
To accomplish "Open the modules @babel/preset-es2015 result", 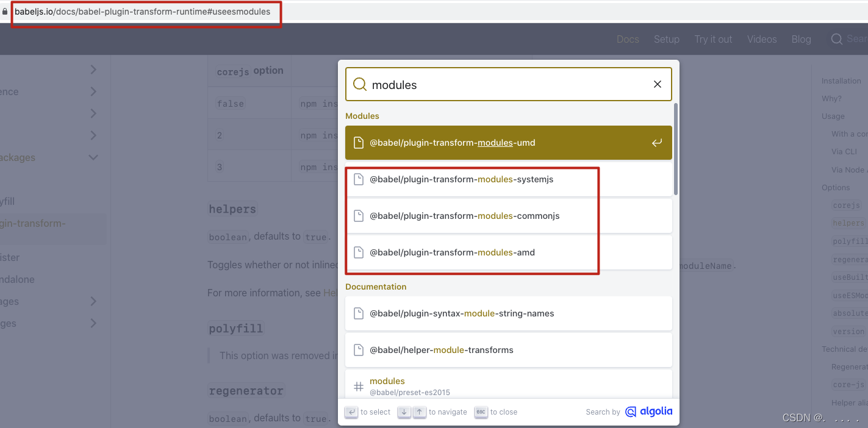I will pos(509,384).
